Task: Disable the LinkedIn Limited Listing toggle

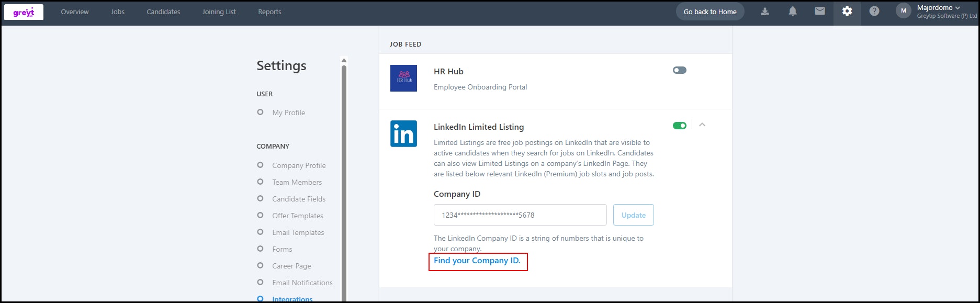Action: click(680, 126)
